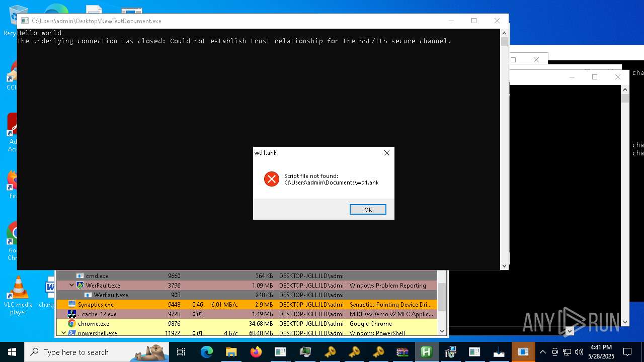Show hidden system tray icons
The image size is (644, 362).
click(x=542, y=352)
